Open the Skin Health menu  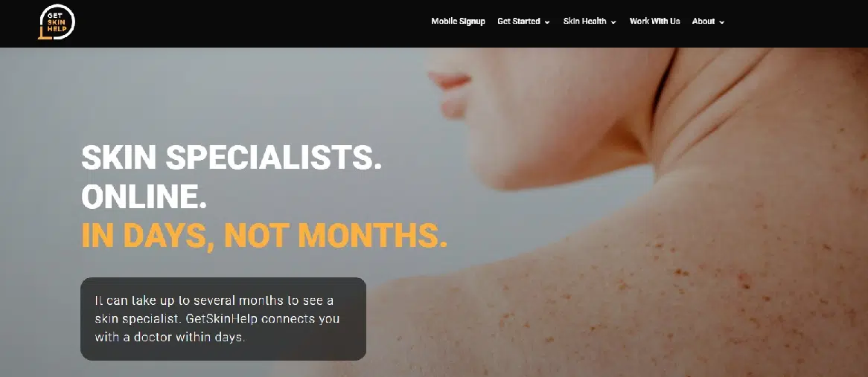590,22
